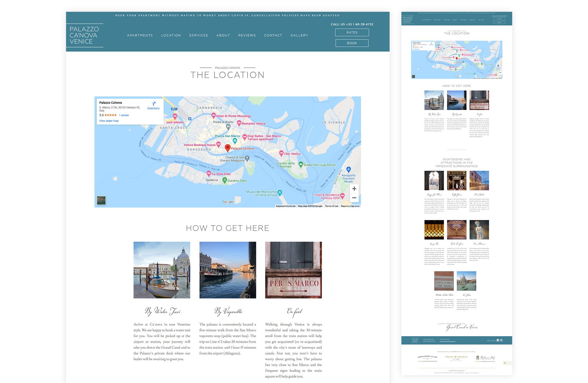
Task: Open the Gallery menu item
Action: [299, 35]
